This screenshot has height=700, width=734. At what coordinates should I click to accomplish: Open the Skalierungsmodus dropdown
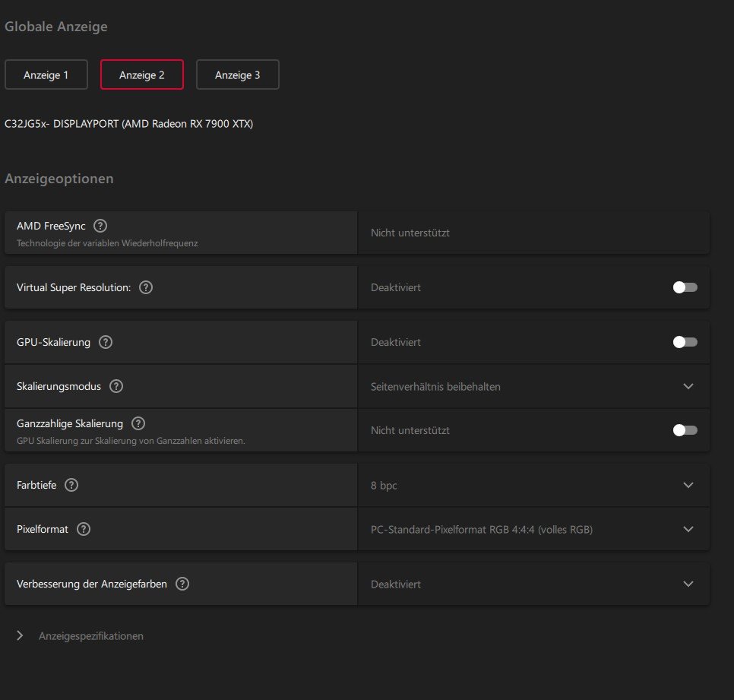tap(688, 386)
